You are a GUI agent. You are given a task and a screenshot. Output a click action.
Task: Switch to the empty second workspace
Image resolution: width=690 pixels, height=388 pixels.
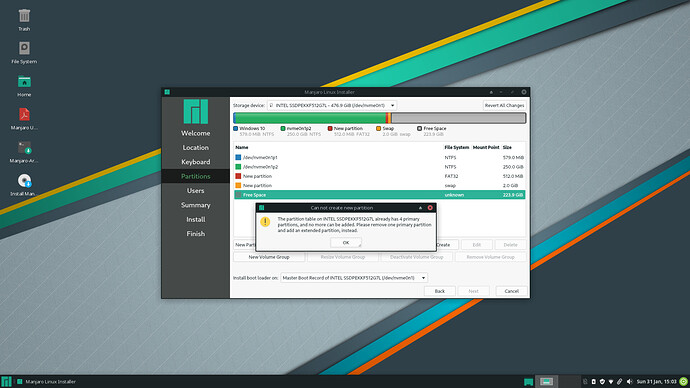[569, 381]
